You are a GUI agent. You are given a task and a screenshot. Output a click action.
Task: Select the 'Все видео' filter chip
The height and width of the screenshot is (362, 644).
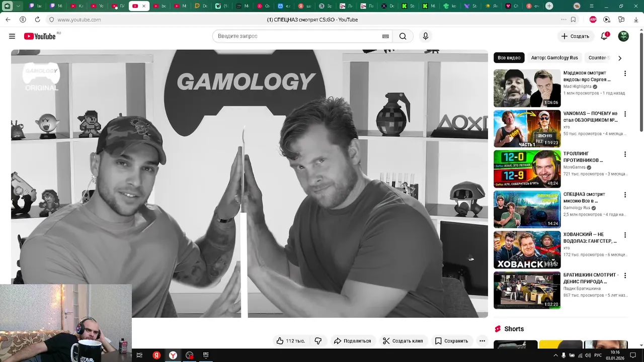pyautogui.click(x=509, y=58)
